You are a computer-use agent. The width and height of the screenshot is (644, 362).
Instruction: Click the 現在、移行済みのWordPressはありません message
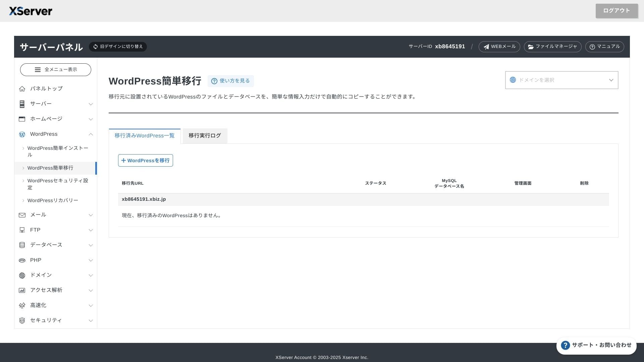[x=172, y=216]
